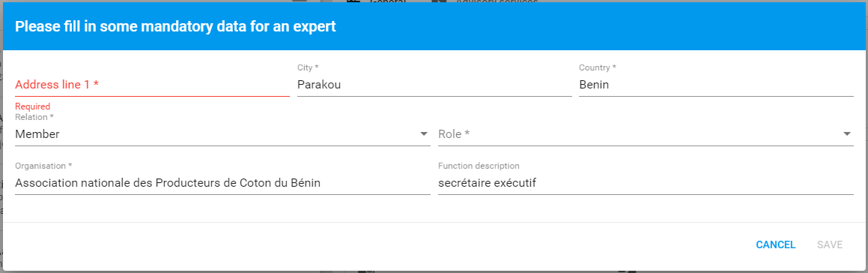Click the dialog title text
This screenshot has width=868, height=273.
click(175, 26)
